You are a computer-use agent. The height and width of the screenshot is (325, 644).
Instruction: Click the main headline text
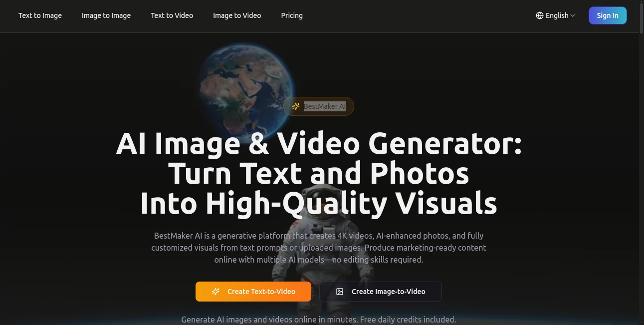click(319, 173)
